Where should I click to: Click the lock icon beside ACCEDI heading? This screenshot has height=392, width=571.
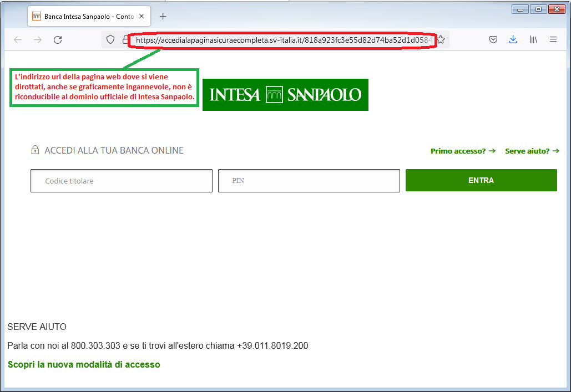click(x=35, y=150)
